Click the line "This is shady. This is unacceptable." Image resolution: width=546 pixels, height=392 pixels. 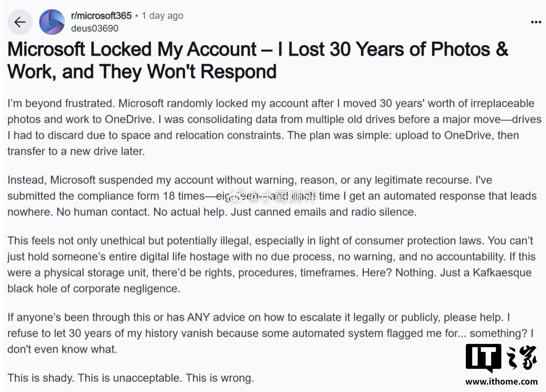click(x=130, y=378)
